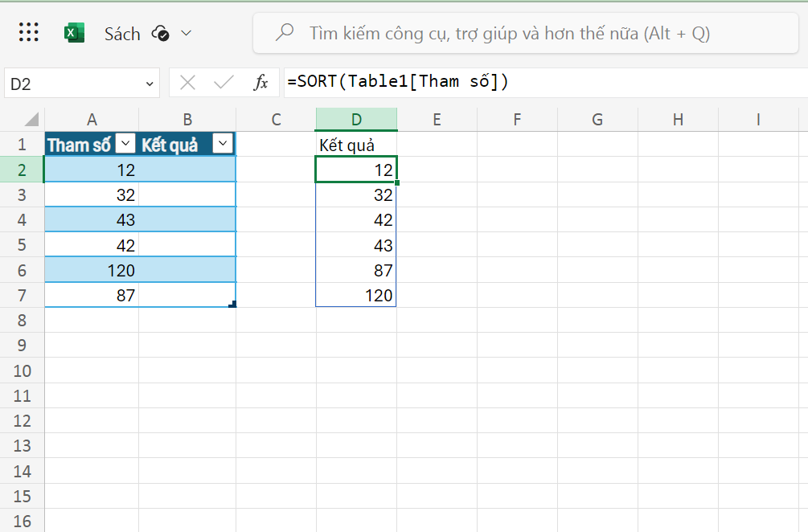Select column D header

click(356, 120)
